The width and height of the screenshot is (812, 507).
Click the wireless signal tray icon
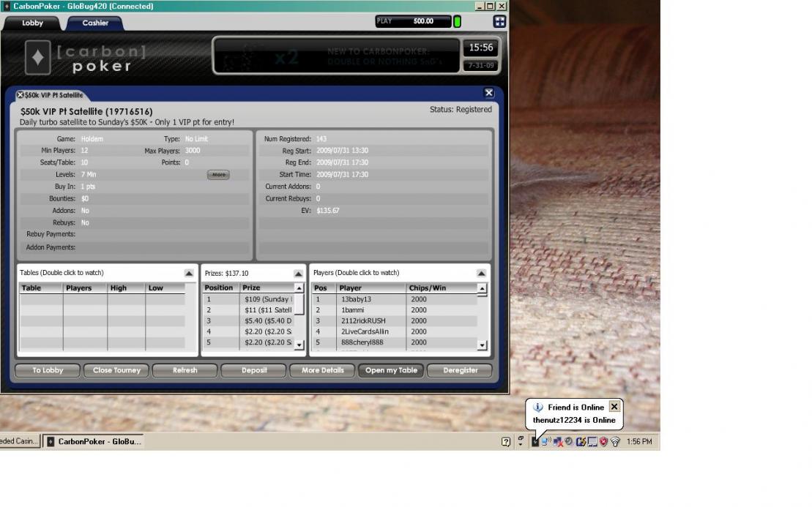(x=615, y=442)
